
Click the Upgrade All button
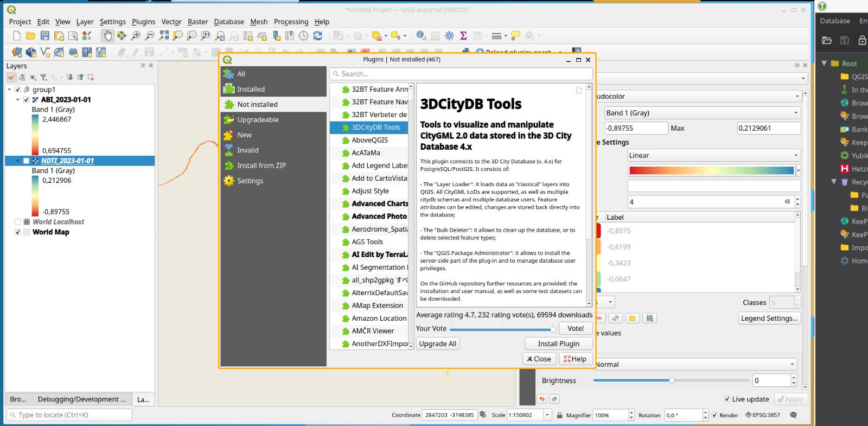[437, 344]
